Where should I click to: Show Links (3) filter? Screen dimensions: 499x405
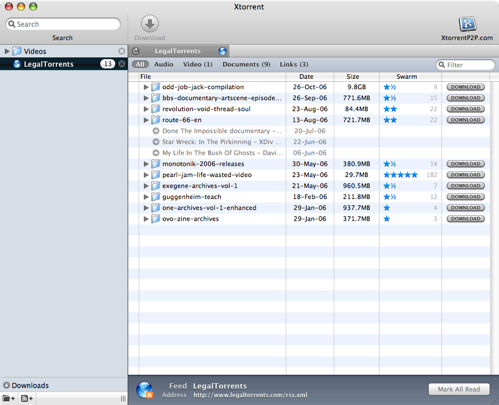coord(294,64)
